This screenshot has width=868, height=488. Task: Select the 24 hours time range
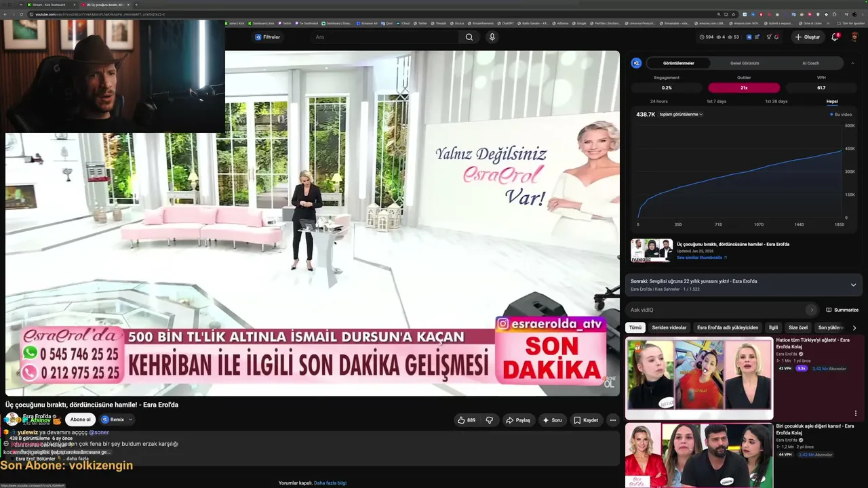[x=658, y=101]
